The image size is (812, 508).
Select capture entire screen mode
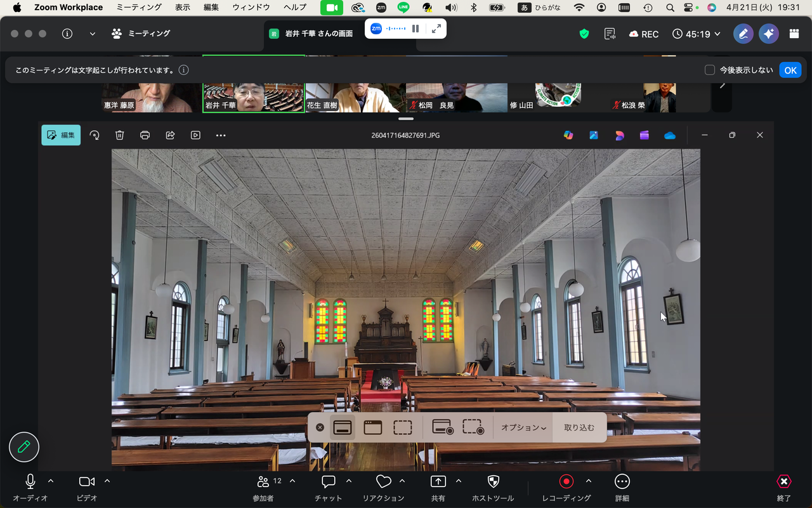tap(343, 427)
